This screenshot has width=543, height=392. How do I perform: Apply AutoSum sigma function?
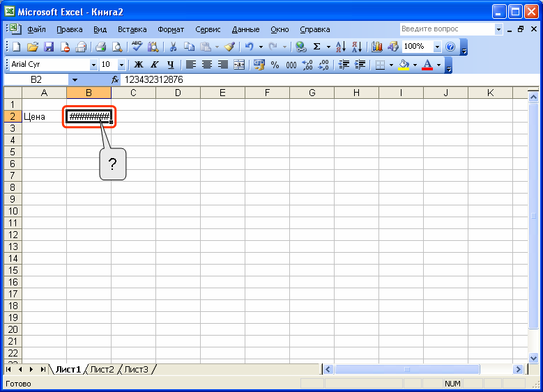point(316,47)
